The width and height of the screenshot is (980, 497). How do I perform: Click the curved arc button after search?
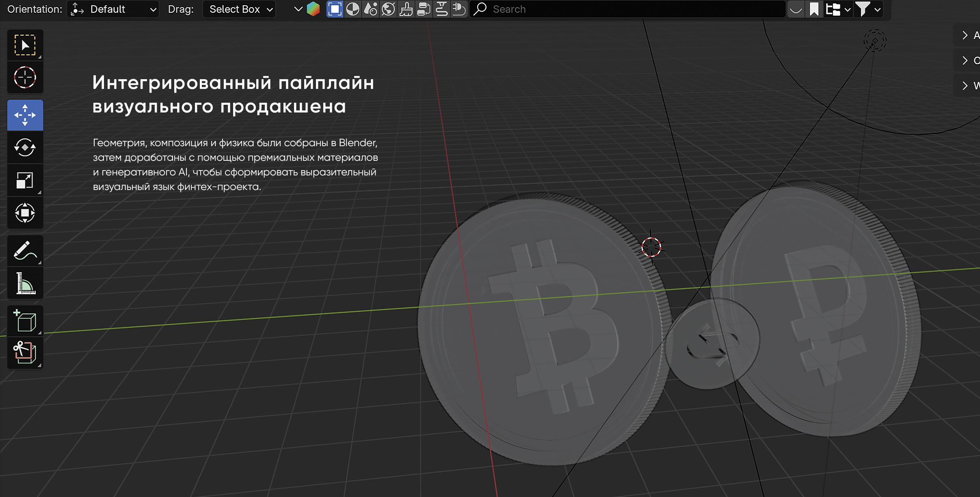click(796, 9)
